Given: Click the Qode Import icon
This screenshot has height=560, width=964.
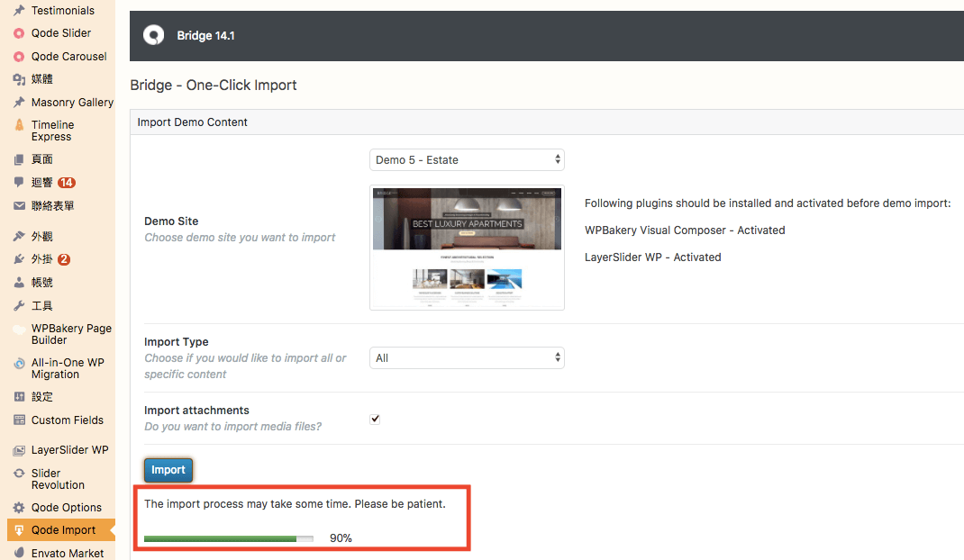Looking at the screenshot, I should 19,530.
